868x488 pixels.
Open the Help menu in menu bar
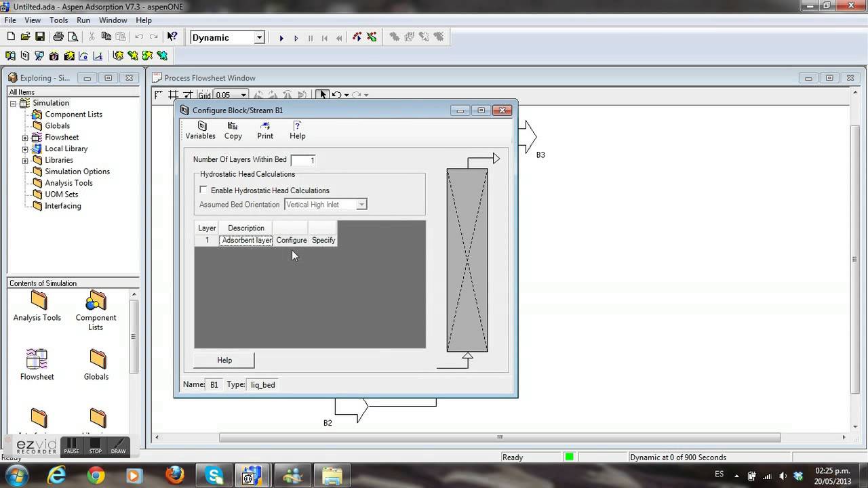144,20
